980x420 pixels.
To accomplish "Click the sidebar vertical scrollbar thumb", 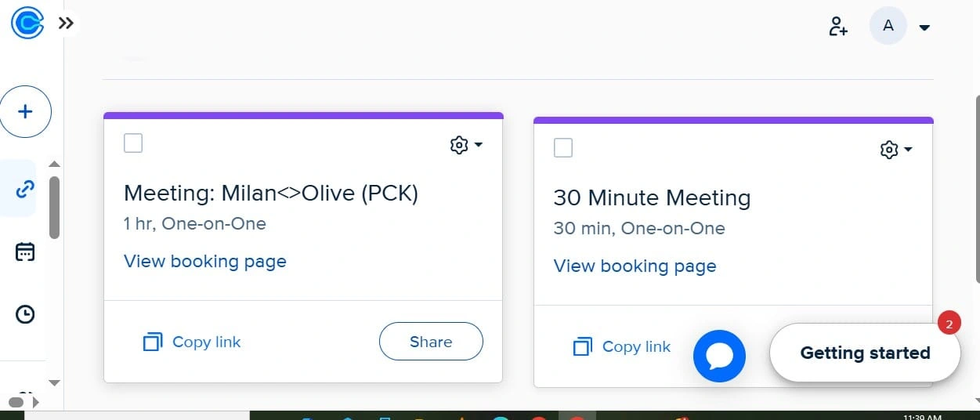I will pyautogui.click(x=54, y=207).
